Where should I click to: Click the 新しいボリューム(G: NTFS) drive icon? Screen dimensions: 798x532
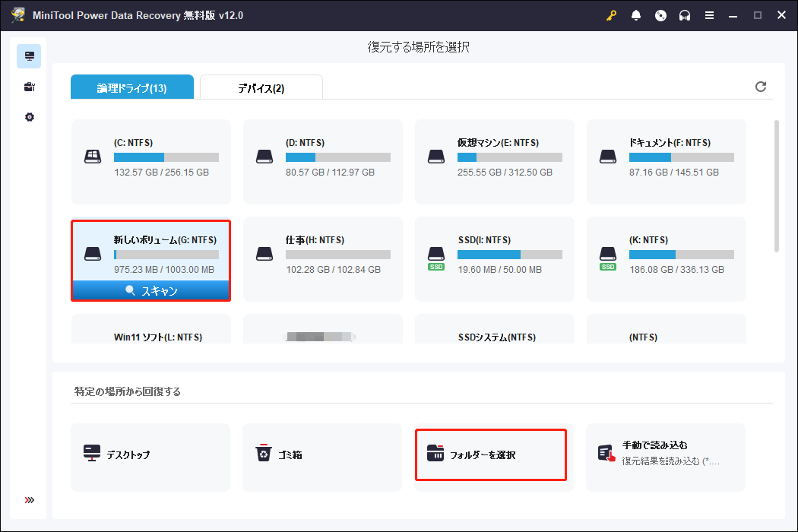93,254
